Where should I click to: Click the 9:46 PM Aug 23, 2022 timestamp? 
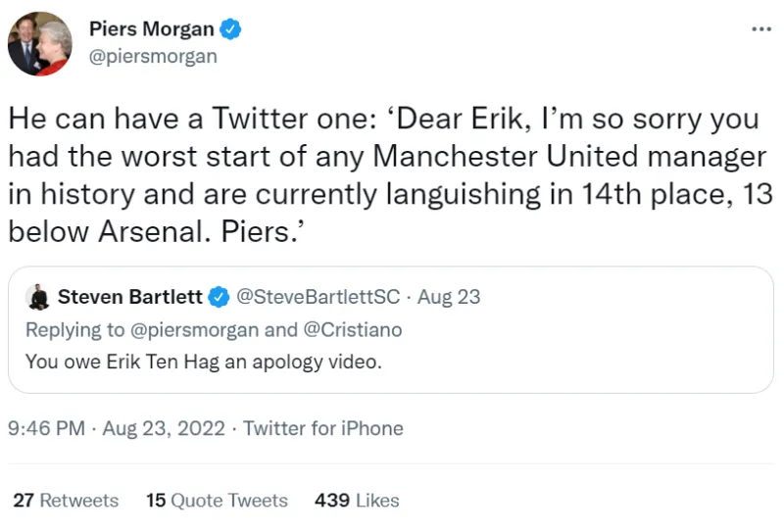[x=117, y=428]
